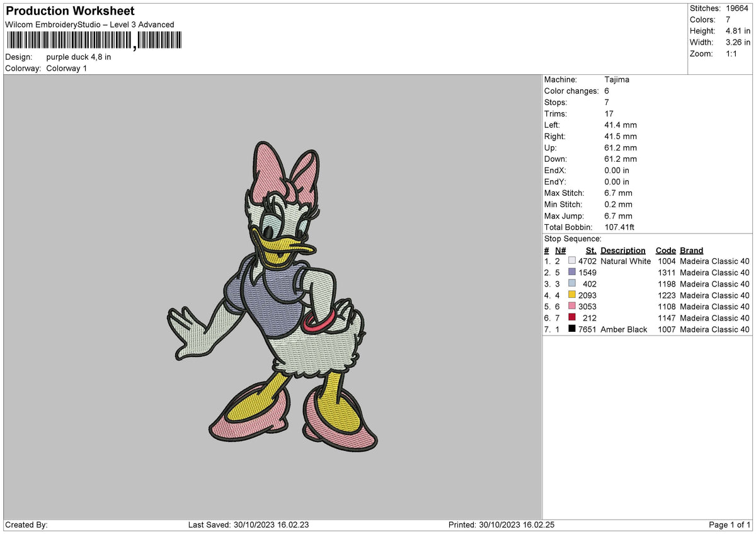Viewport: 756px width, 534px height.
Task: Click the 'Stop Sequence:' heading
Action: coord(573,239)
